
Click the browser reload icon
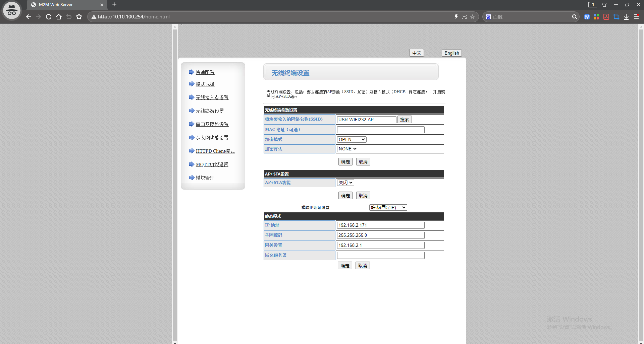[x=49, y=17]
